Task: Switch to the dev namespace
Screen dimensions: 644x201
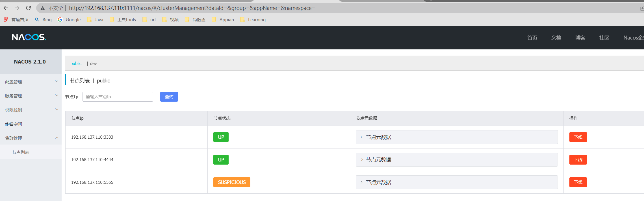Action: pos(93,63)
